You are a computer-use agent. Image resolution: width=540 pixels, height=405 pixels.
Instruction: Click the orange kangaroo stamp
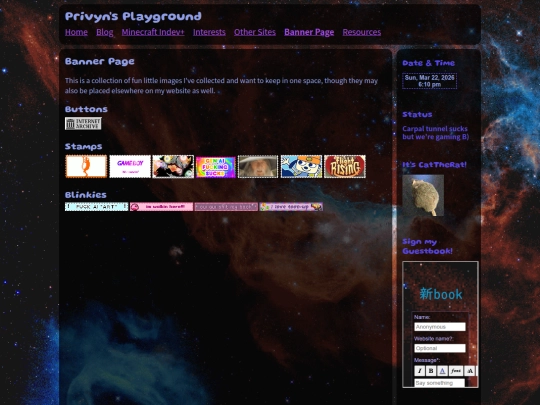click(x=86, y=166)
